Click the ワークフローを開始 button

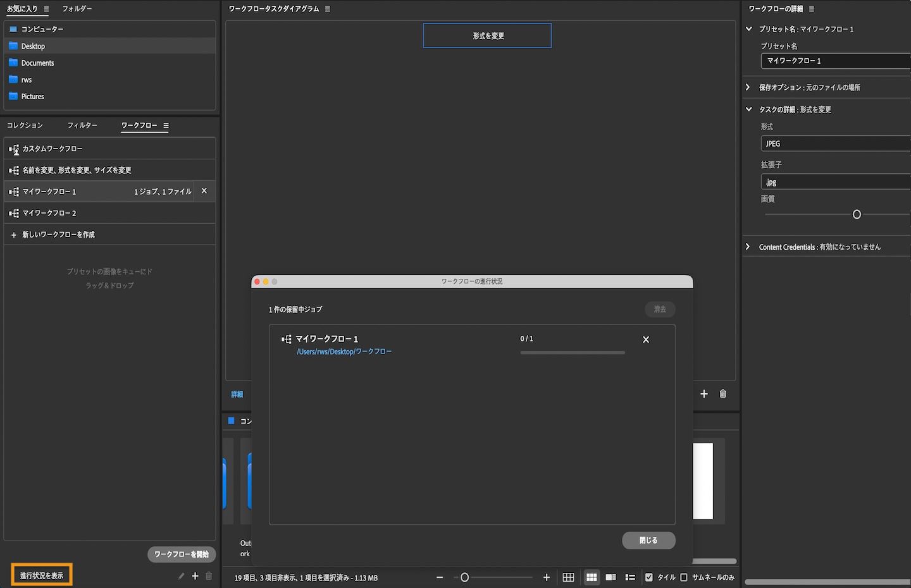[182, 554]
